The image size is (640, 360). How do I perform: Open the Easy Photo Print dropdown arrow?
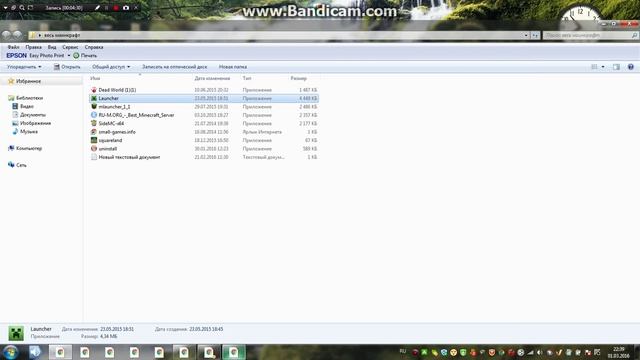point(69,56)
